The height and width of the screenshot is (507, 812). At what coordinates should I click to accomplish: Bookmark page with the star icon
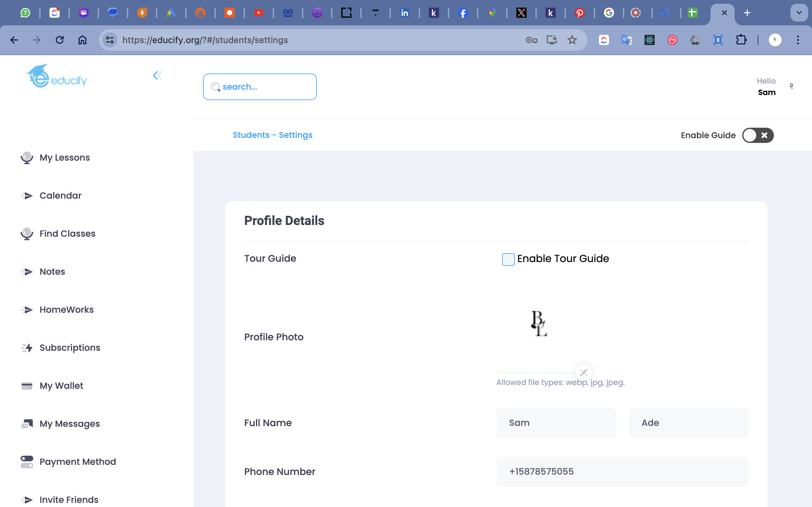[572, 40]
